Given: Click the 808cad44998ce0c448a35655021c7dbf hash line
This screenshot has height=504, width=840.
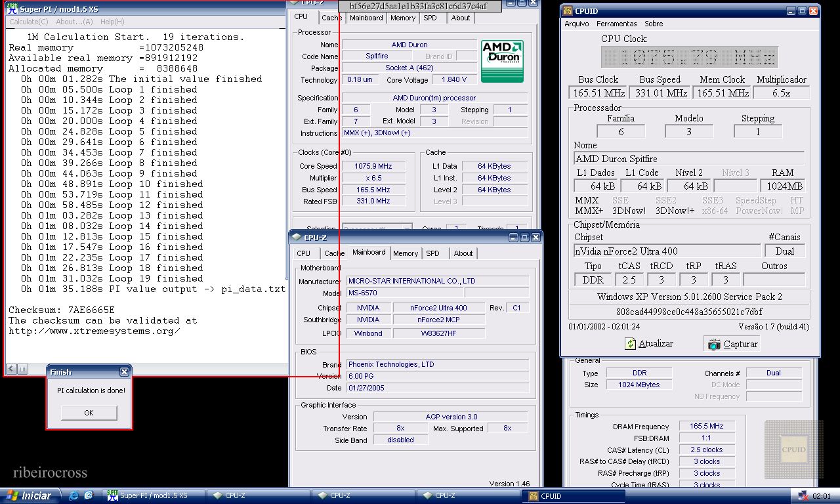Looking at the screenshot, I should [x=690, y=312].
